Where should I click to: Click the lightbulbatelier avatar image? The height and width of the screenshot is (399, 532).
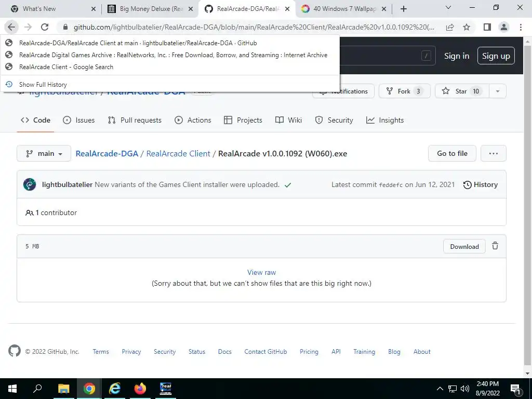point(30,184)
